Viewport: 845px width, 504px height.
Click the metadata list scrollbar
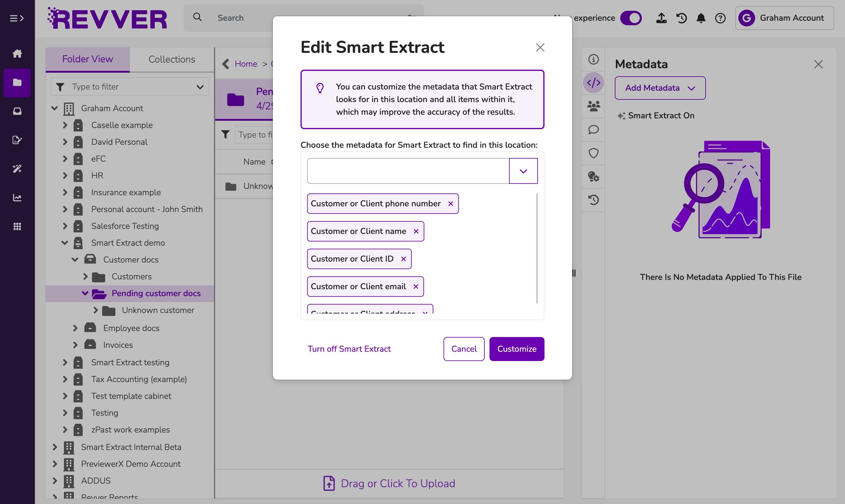(536, 249)
